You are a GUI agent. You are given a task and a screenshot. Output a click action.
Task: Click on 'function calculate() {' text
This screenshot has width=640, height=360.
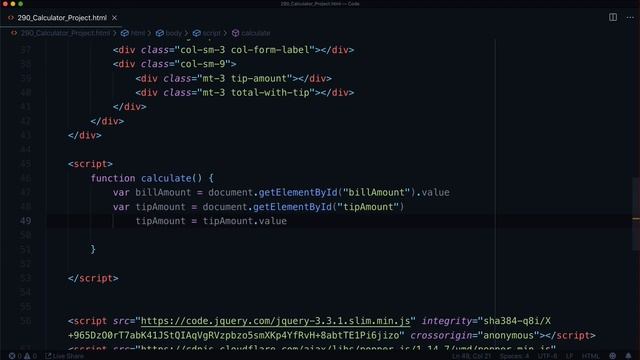(152, 178)
